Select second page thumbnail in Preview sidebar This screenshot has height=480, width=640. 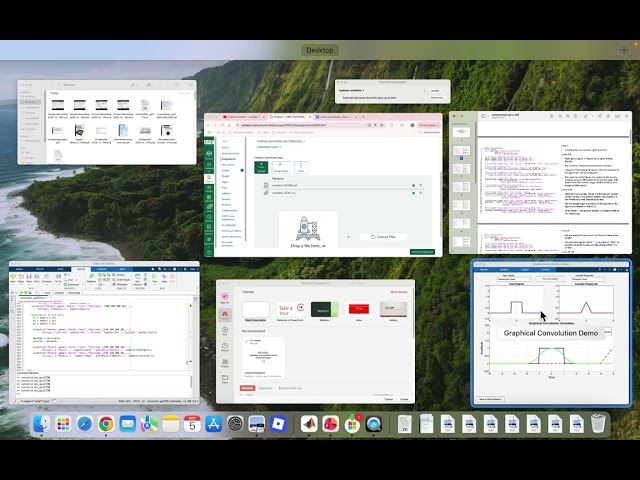coord(461,151)
